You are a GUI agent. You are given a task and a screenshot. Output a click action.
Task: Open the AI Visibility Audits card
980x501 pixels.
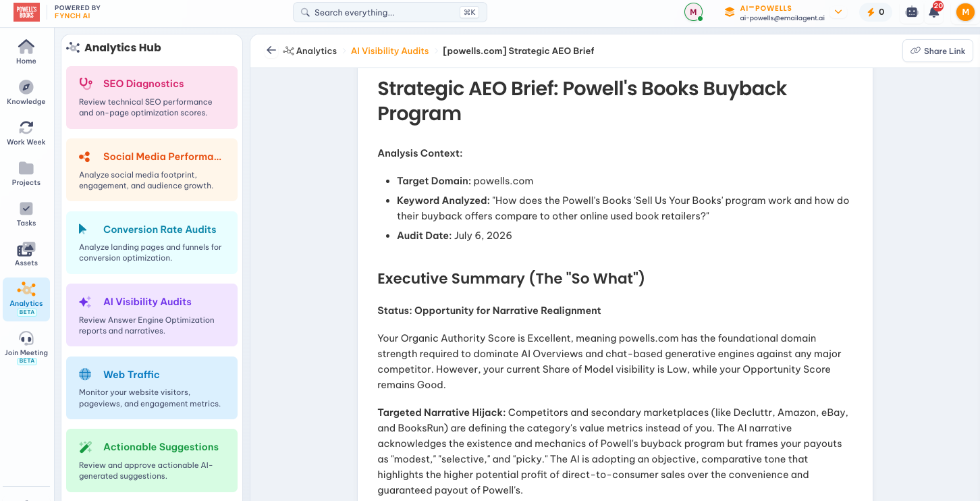(152, 315)
